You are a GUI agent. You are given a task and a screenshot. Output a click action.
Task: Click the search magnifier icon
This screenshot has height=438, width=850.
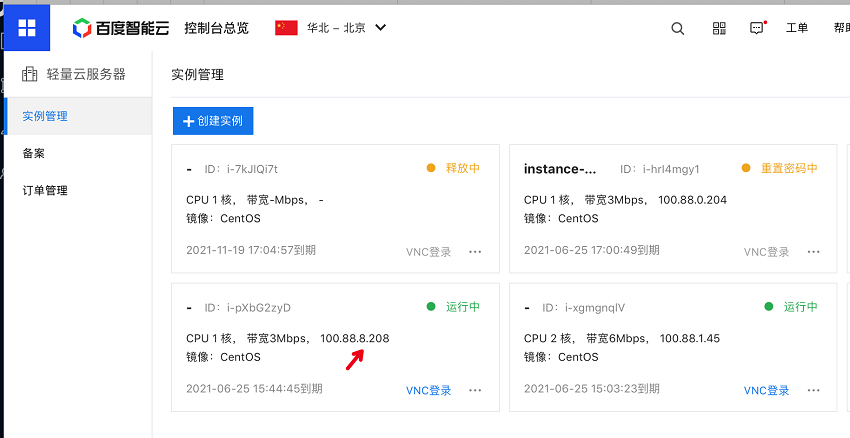(678, 28)
